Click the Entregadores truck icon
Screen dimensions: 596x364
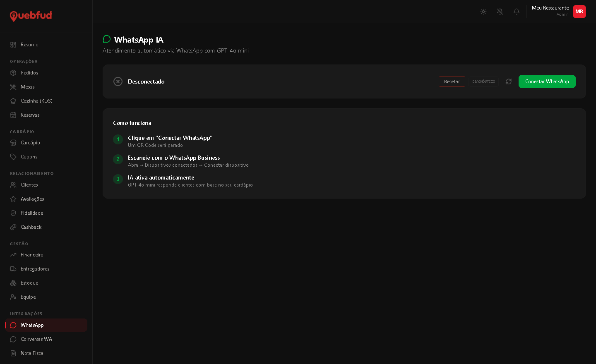tap(13, 269)
